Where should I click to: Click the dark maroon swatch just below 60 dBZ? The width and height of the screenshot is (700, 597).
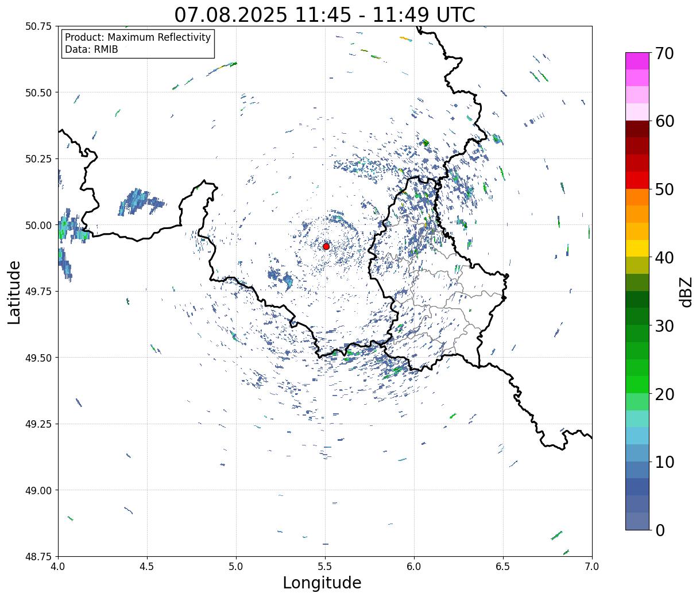click(x=637, y=129)
